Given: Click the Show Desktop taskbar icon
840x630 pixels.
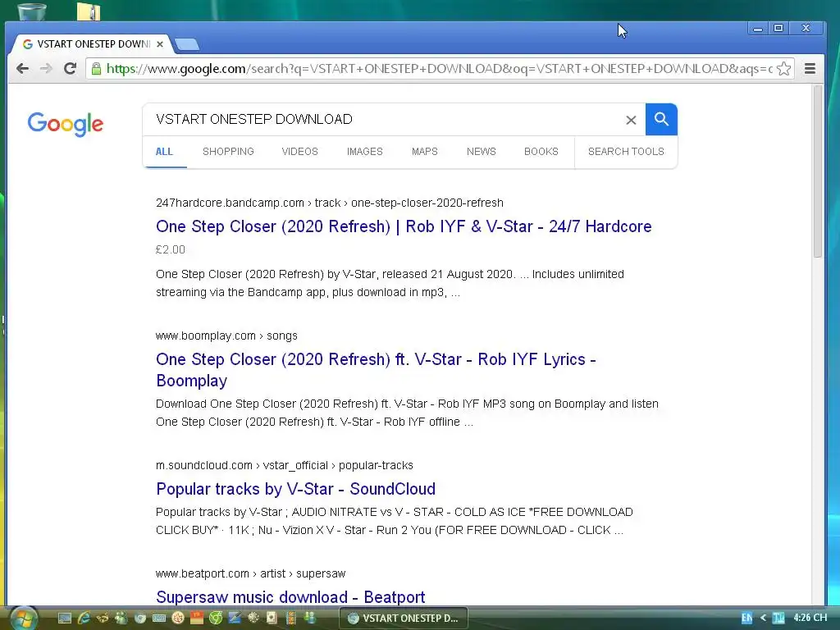Looking at the screenshot, I should tap(65, 619).
